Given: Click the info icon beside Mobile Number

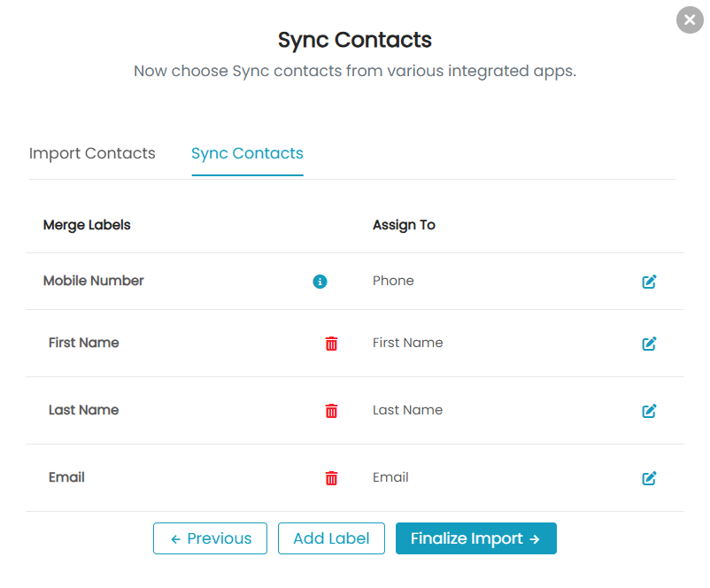Looking at the screenshot, I should 320,282.
